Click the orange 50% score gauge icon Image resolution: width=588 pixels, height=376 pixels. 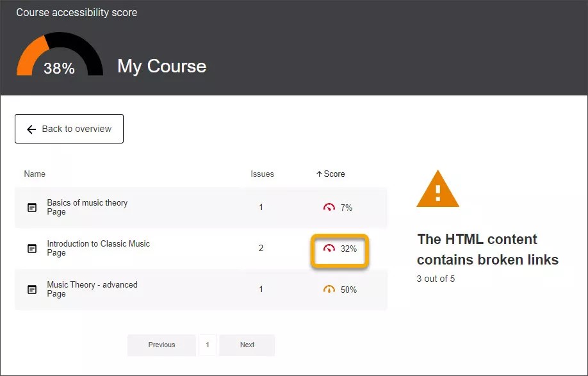click(x=329, y=290)
